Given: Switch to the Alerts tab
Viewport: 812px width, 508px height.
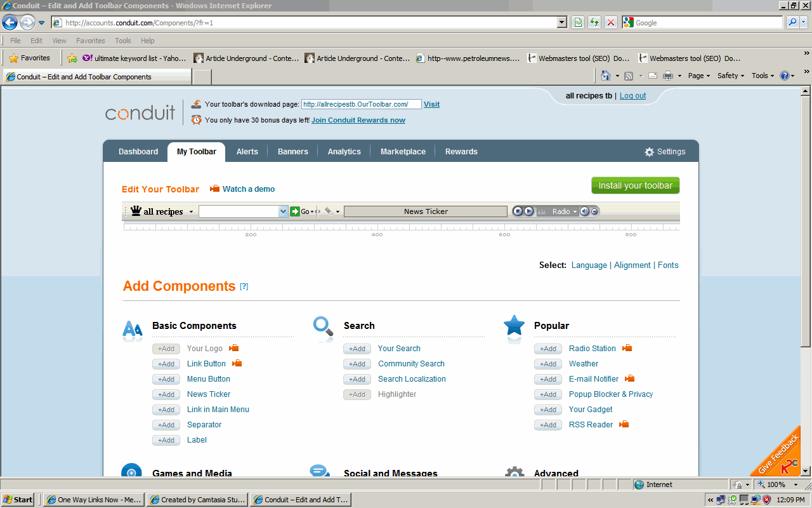Looking at the screenshot, I should [x=247, y=152].
